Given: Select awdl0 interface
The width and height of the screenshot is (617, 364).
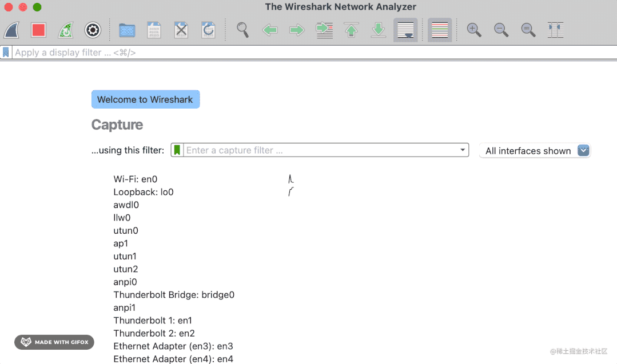Looking at the screenshot, I should pyautogui.click(x=126, y=205).
